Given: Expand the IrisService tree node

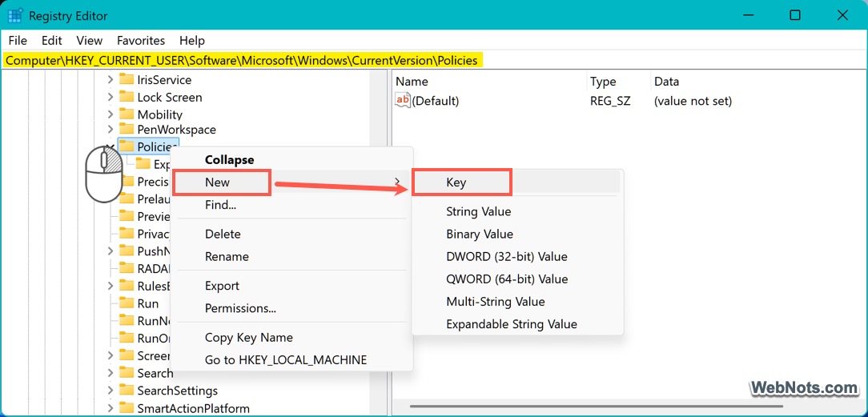Looking at the screenshot, I should pyautogui.click(x=111, y=79).
